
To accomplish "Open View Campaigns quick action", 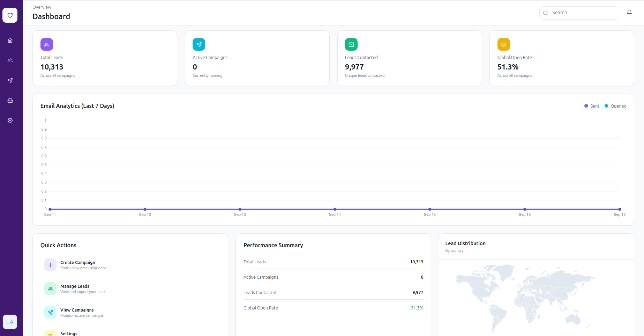I will tap(130, 313).
